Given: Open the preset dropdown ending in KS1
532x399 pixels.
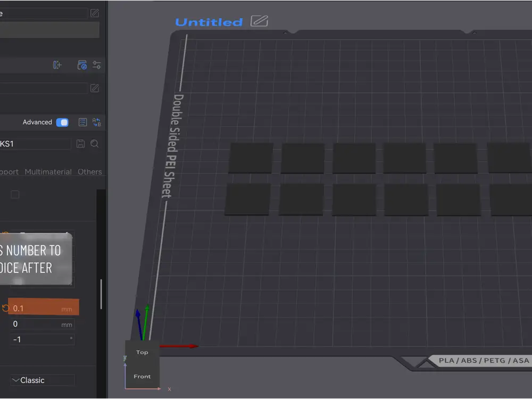Looking at the screenshot, I should (35, 144).
